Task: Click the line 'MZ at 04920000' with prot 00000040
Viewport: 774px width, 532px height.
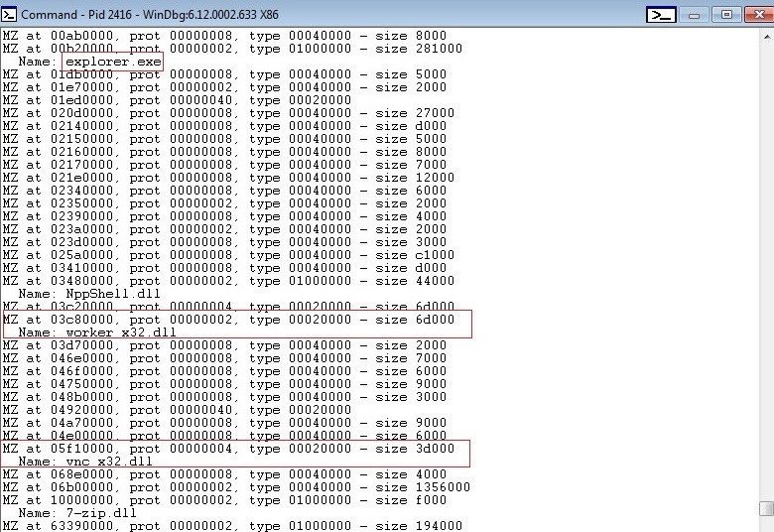Action: tap(177, 410)
